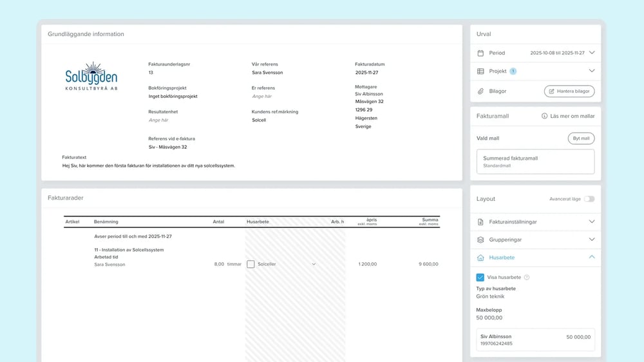644x362 pixels.
Task: Click the Byt mall button
Action: [581, 138]
